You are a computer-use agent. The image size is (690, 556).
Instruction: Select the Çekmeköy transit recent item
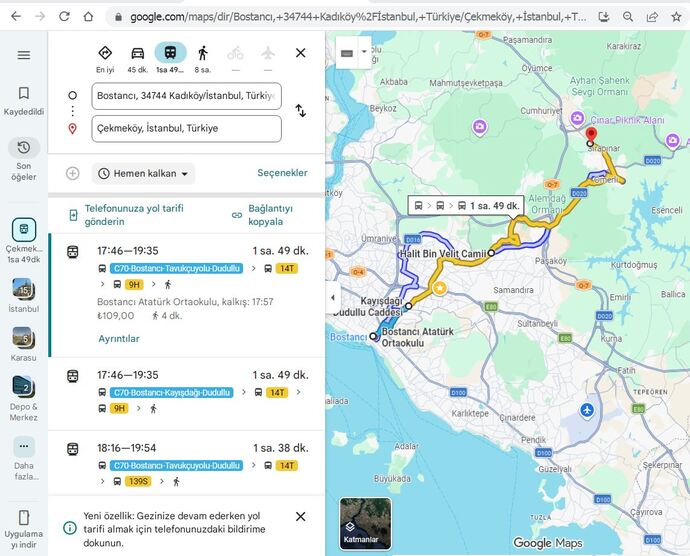click(24, 240)
